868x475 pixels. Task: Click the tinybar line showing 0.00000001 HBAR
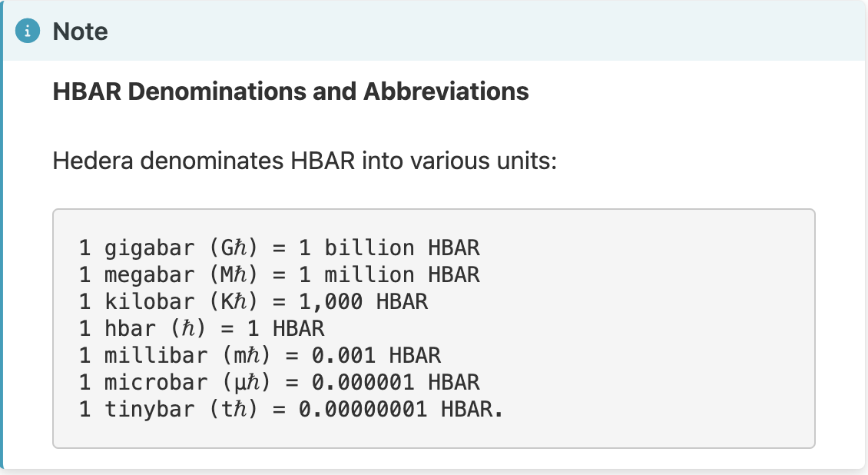coord(290,410)
